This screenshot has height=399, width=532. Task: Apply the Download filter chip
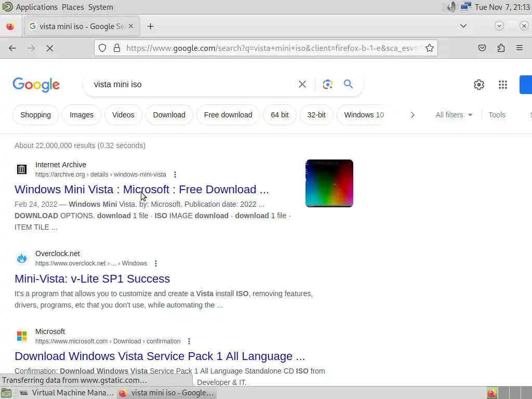(x=169, y=115)
